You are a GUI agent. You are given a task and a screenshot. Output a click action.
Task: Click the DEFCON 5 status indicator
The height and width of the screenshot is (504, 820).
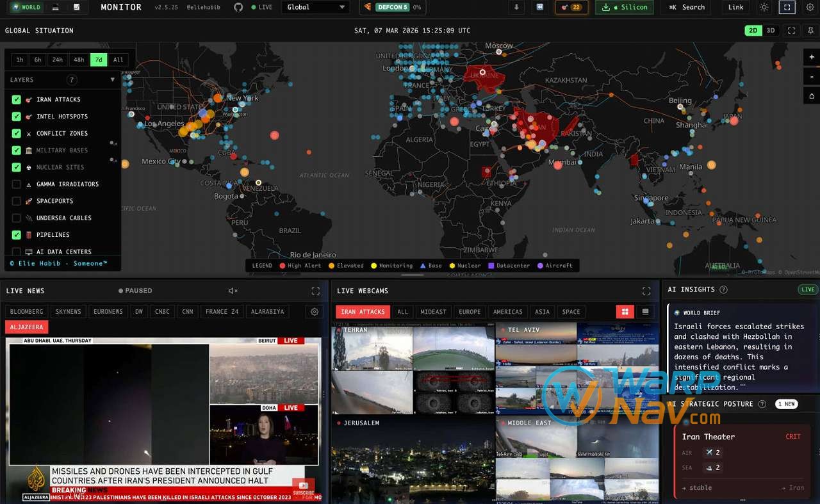click(393, 7)
